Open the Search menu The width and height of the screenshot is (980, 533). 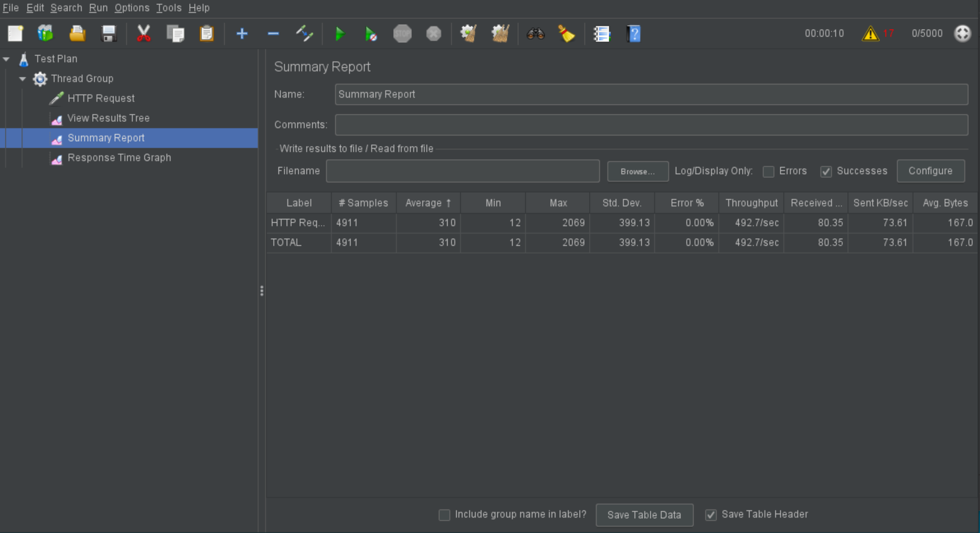66,8
